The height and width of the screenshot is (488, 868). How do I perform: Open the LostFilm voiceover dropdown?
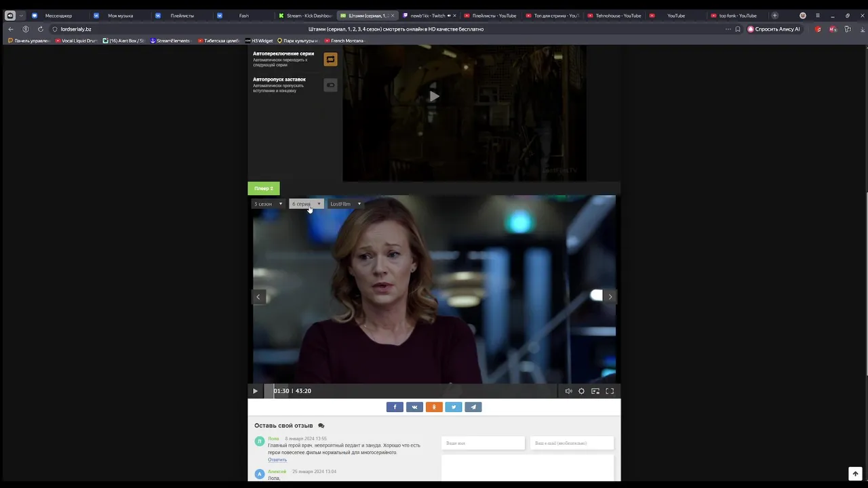point(346,204)
